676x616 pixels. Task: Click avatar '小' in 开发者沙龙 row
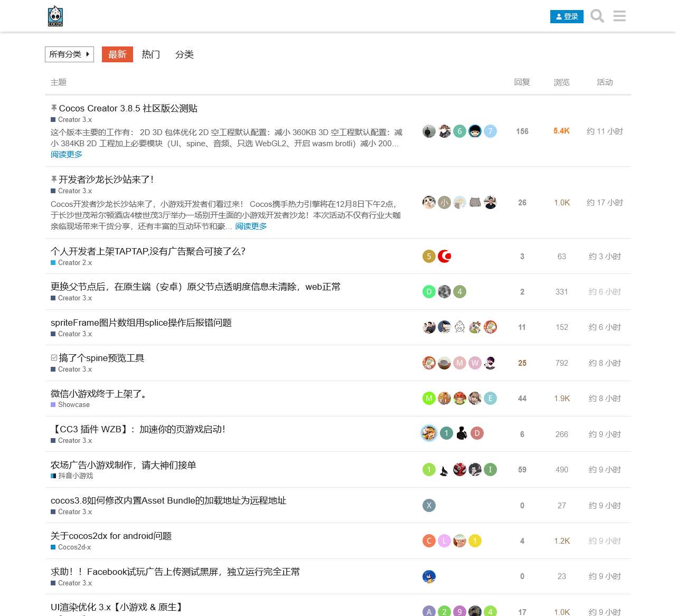(x=444, y=203)
